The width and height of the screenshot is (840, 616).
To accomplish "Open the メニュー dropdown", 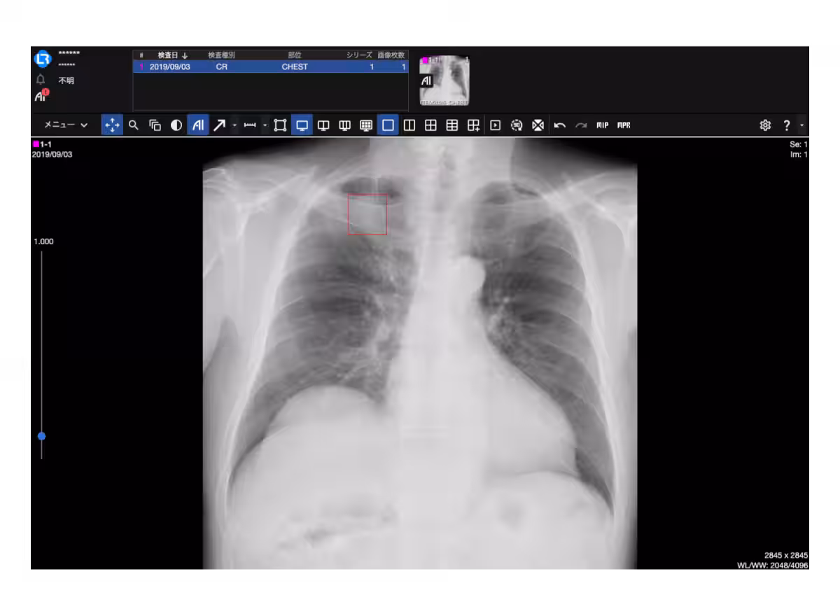I will 66,125.
